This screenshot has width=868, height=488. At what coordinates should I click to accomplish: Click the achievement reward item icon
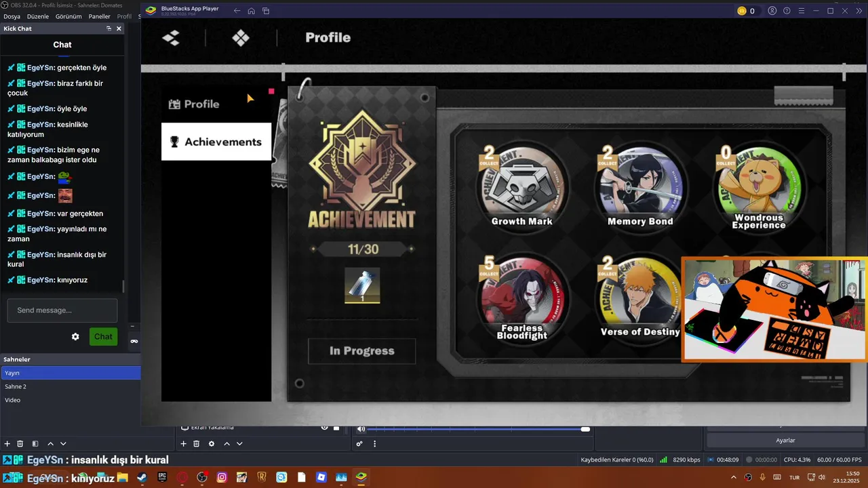pos(362,285)
